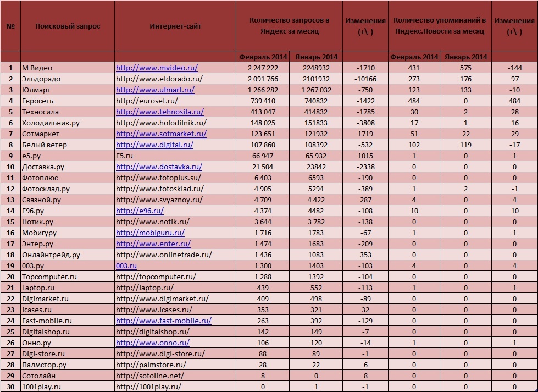Open the tehnosila.ru hyperlink
Viewport: 538px width, 392px height.
pyautogui.click(x=160, y=112)
